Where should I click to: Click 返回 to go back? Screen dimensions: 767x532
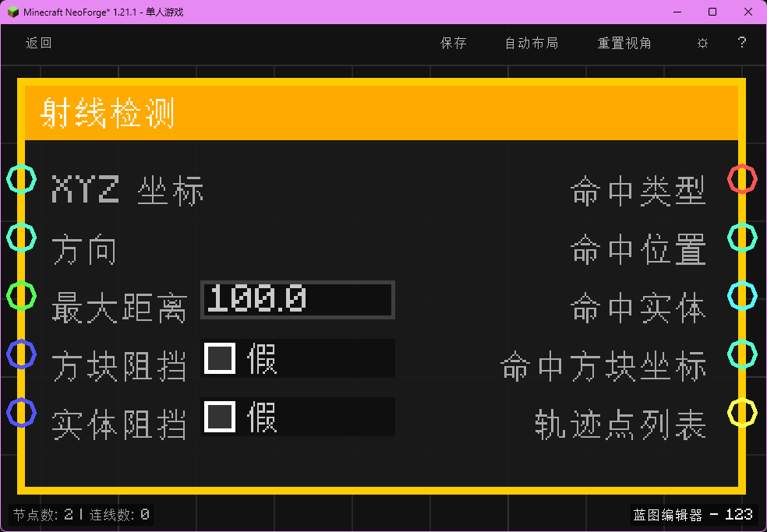(38, 44)
